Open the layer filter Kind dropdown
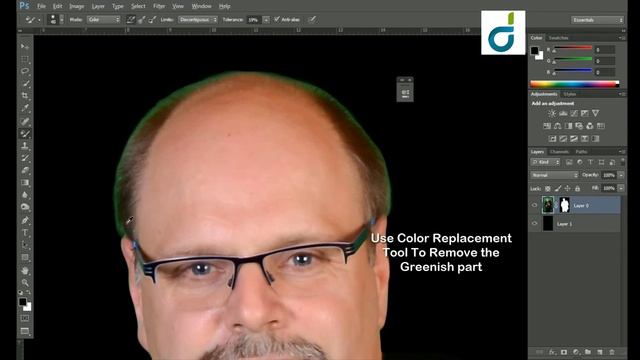Viewport: 640px width, 360px height. [546, 162]
